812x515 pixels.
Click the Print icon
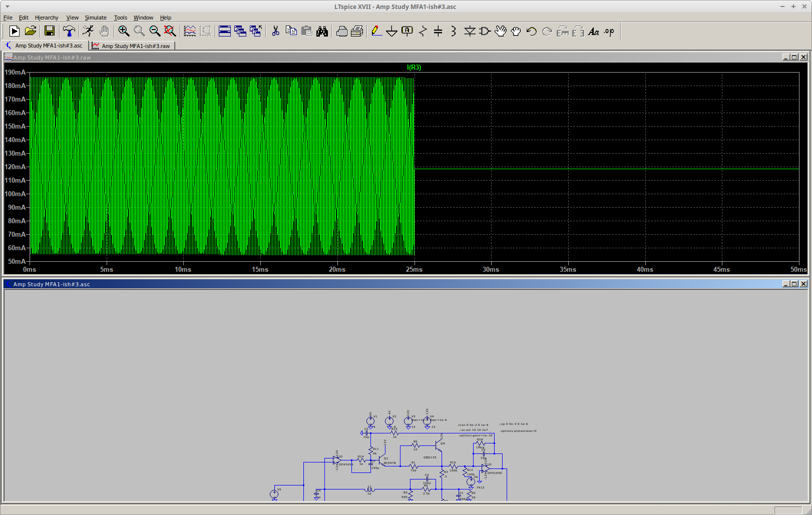click(357, 31)
